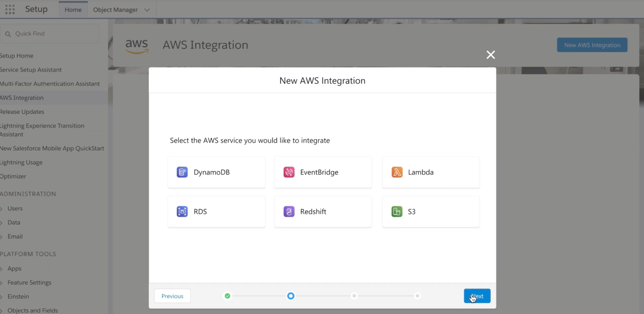Viewport: 644px width, 314px height.
Task: Click the active second step indicator
Action: click(290, 296)
